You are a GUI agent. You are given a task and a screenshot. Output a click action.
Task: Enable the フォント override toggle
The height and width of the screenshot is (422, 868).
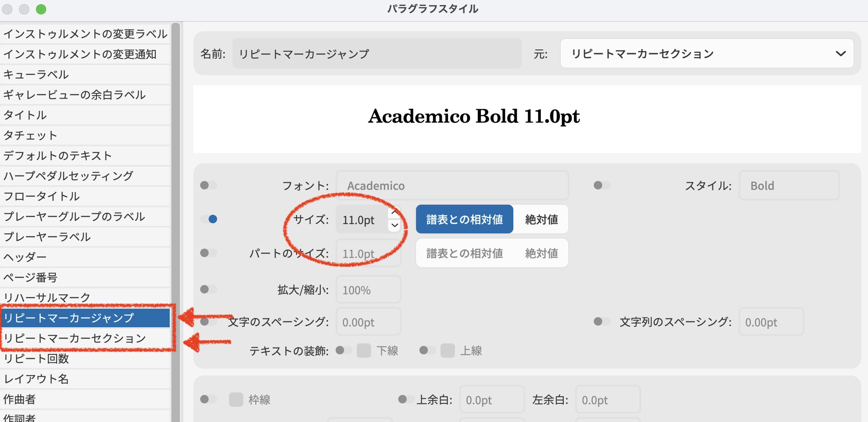[208, 185]
